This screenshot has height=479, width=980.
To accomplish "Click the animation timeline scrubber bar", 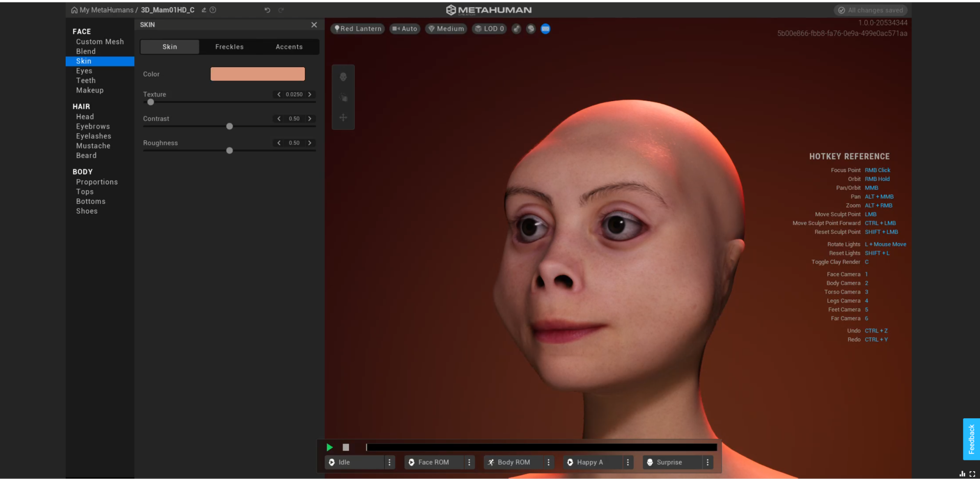I will pos(541,448).
